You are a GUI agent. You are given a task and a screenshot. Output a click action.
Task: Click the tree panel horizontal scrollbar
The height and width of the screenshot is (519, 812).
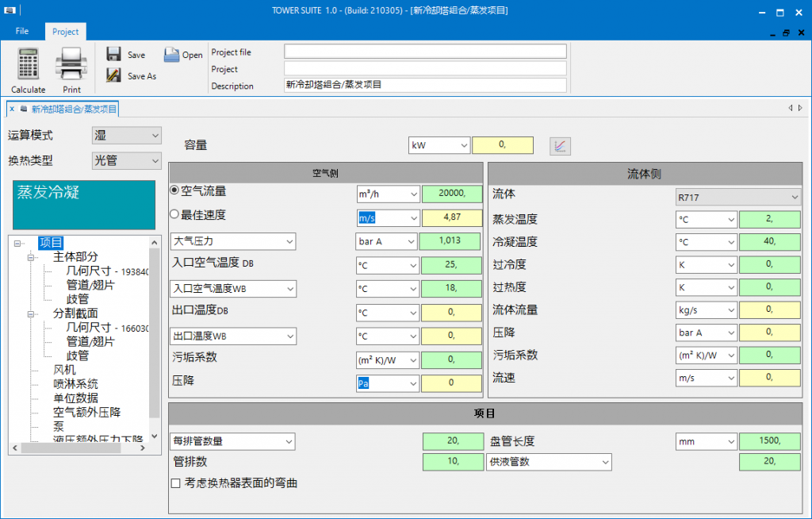pos(70,448)
